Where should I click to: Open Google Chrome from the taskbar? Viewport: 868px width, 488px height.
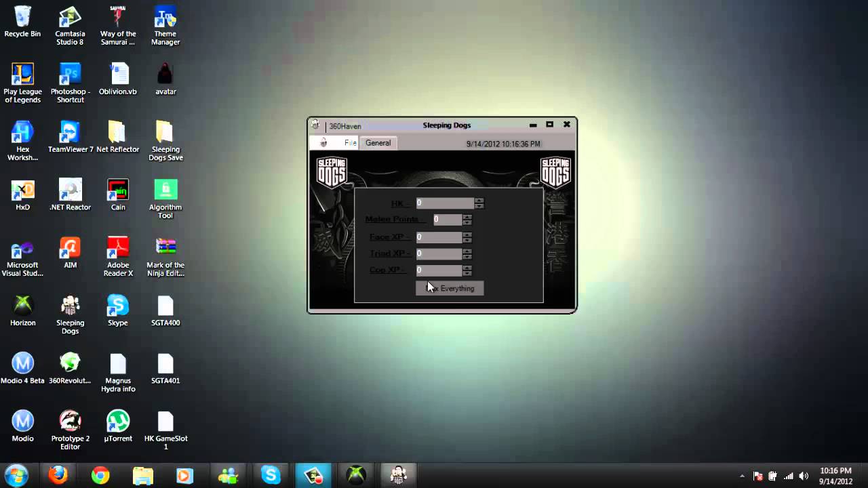(100, 475)
